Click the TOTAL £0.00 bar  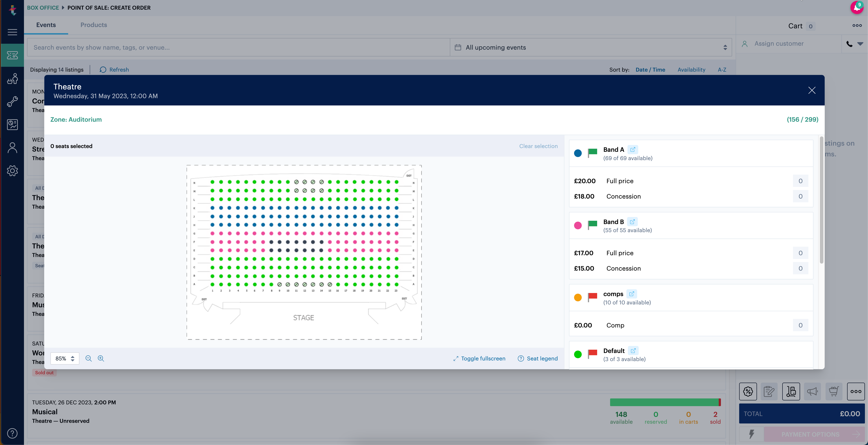point(802,414)
